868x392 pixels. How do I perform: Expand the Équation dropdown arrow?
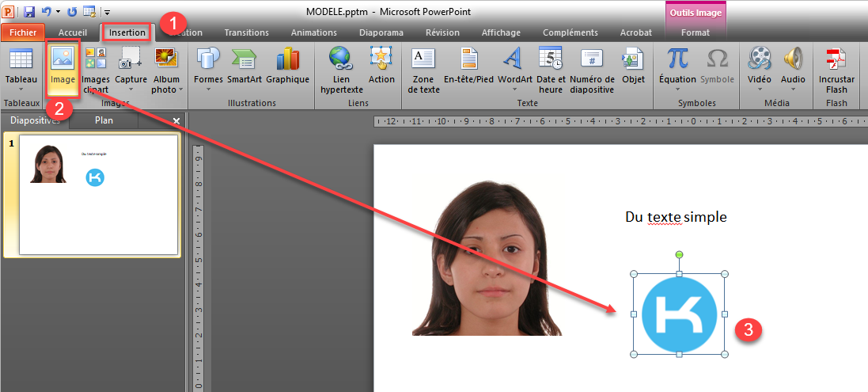pos(677,89)
